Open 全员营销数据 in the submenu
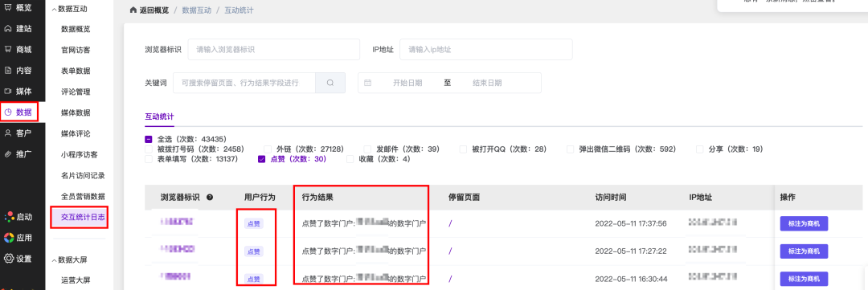 (x=83, y=197)
